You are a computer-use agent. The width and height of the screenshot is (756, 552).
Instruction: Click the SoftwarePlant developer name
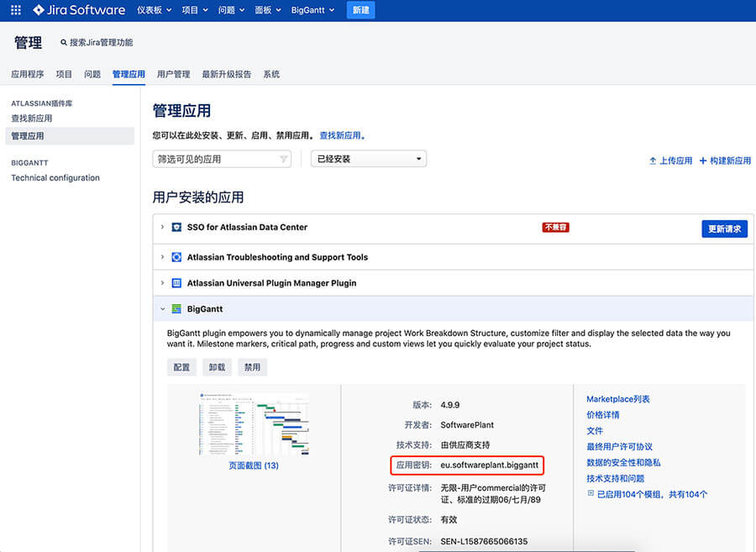[467, 425]
